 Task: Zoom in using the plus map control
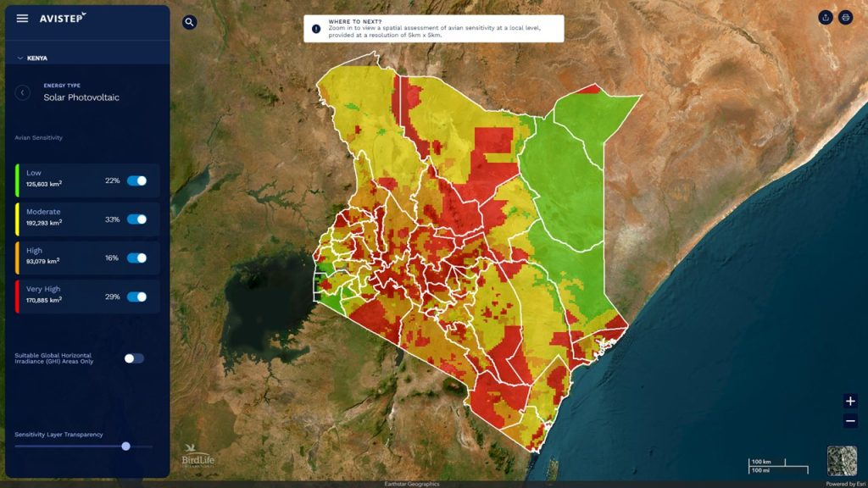(851, 399)
